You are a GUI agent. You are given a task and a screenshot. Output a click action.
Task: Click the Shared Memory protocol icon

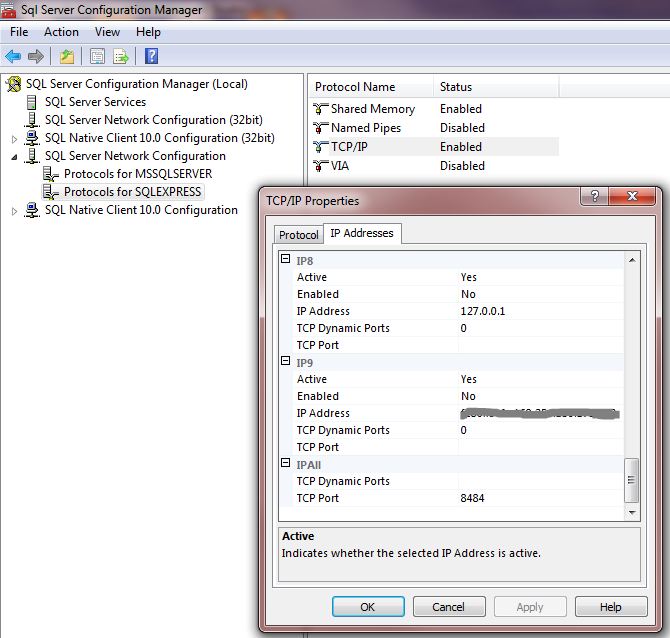[320, 109]
